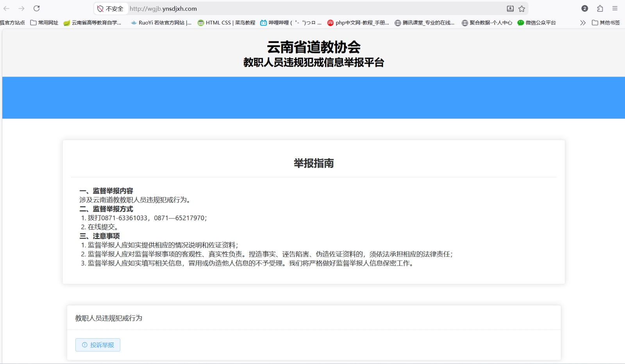Click note 3 about 冒用或伪造他人信息
This screenshot has width=625, height=364.
tap(248, 263)
